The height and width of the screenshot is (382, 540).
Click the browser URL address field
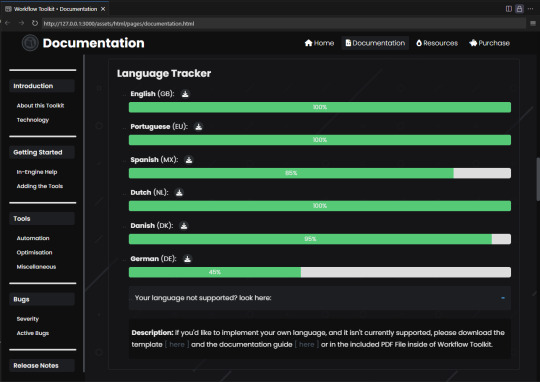(283, 23)
